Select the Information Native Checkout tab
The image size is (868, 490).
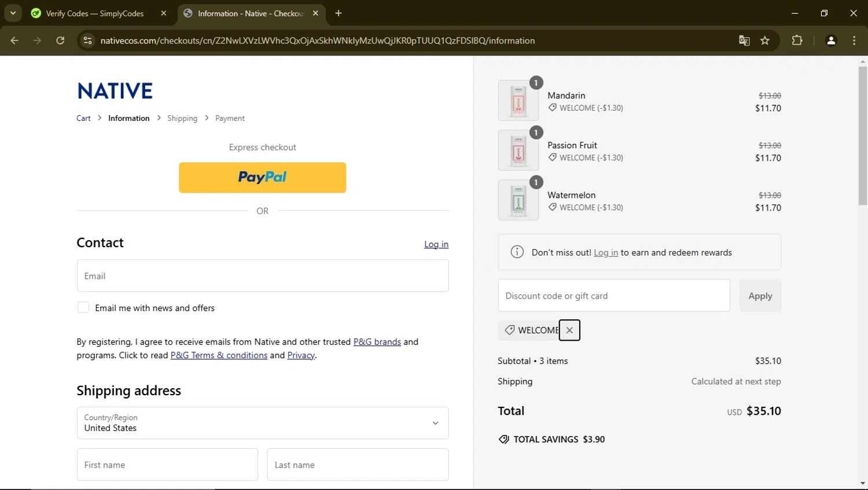coord(251,13)
